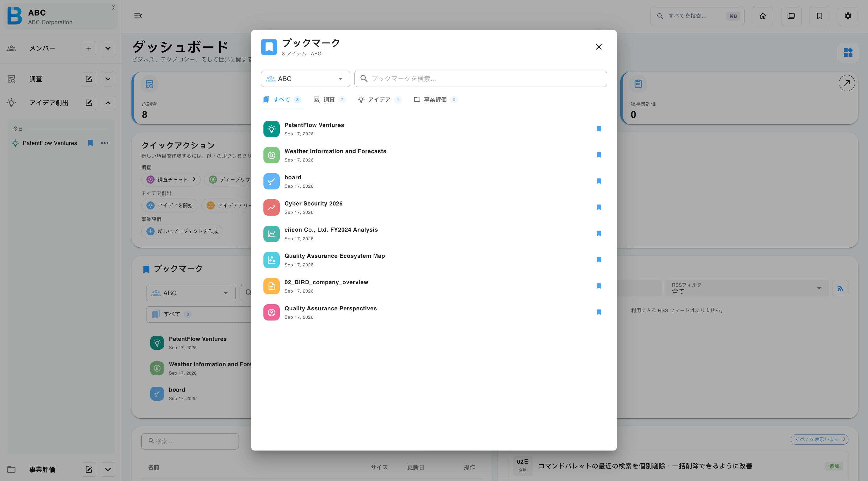The height and width of the screenshot is (481, 868).
Task: Click Quality Assurance Perspectives pink icon
Action: [x=271, y=312]
